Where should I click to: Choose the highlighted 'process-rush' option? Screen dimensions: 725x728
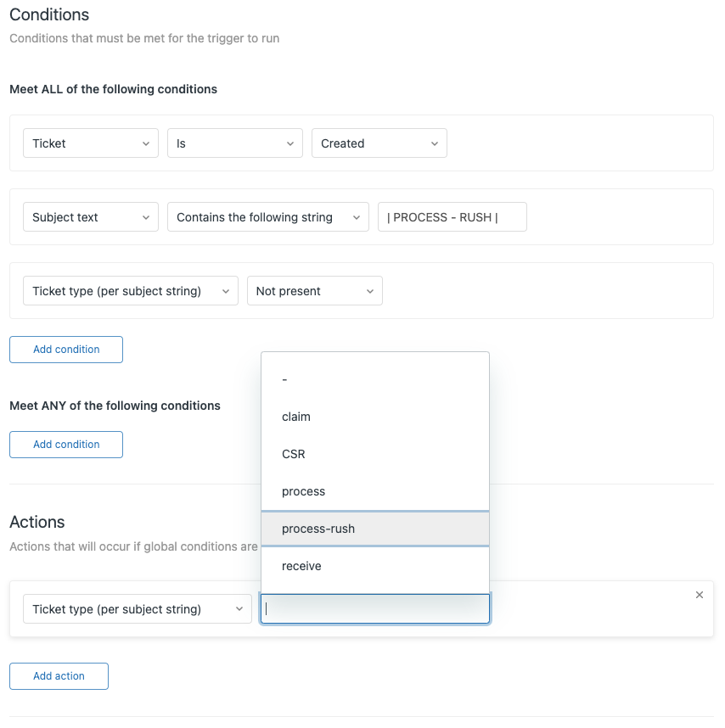pos(374,529)
